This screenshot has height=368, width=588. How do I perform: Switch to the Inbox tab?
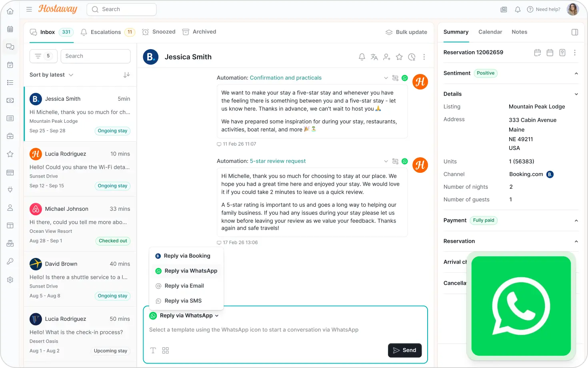(x=52, y=32)
